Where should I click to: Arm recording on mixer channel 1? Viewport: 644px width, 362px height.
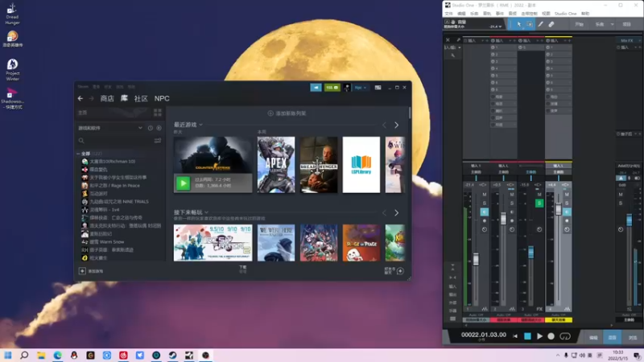[x=485, y=220]
